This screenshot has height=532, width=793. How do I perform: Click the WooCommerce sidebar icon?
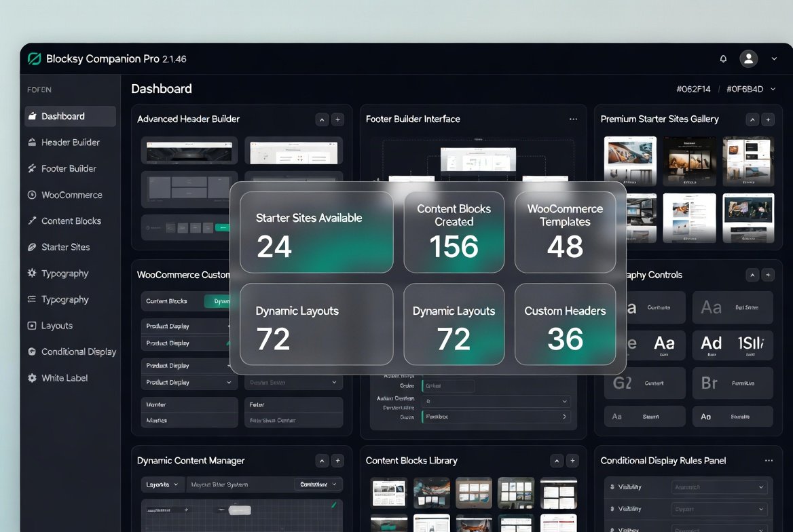[32, 195]
